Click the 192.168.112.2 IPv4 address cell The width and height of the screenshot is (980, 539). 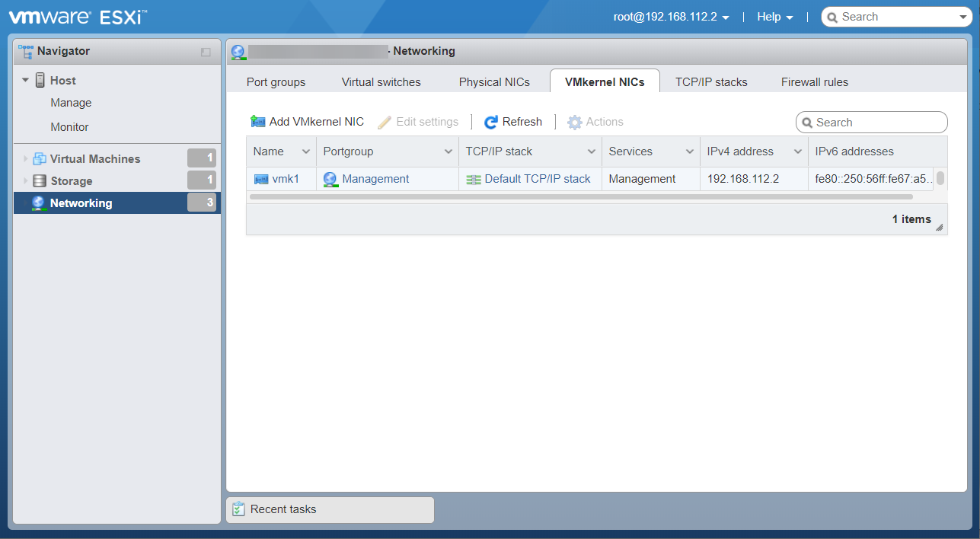(x=754, y=179)
